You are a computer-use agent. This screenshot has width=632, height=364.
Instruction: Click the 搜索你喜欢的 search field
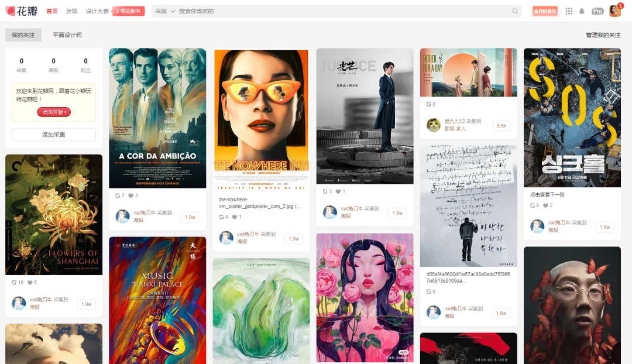coord(339,11)
